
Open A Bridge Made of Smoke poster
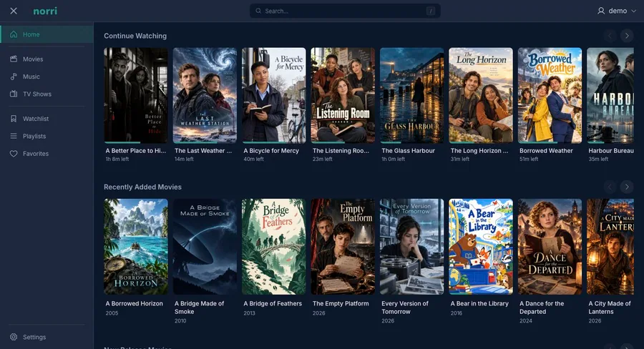(x=205, y=247)
